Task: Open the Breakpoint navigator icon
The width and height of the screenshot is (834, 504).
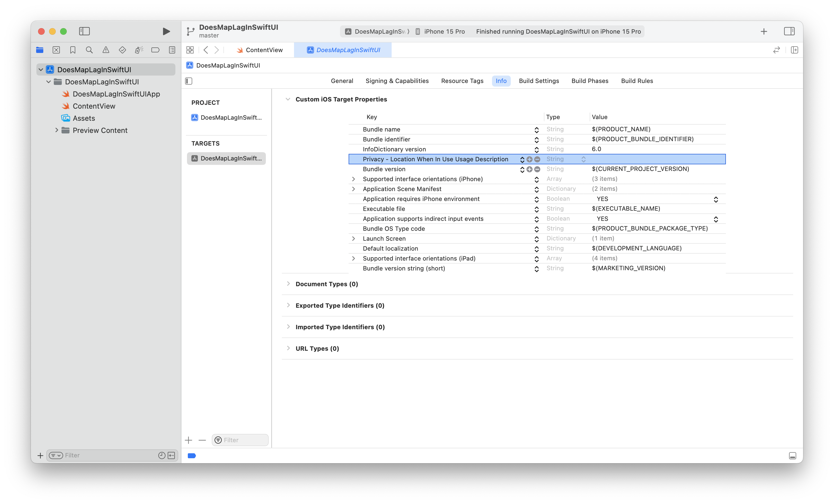Action: [155, 50]
